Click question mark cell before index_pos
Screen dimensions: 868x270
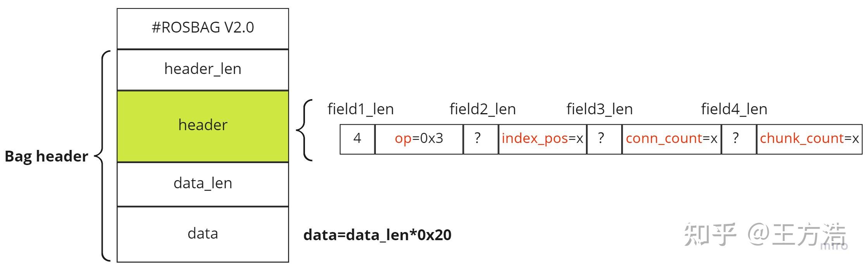480,139
